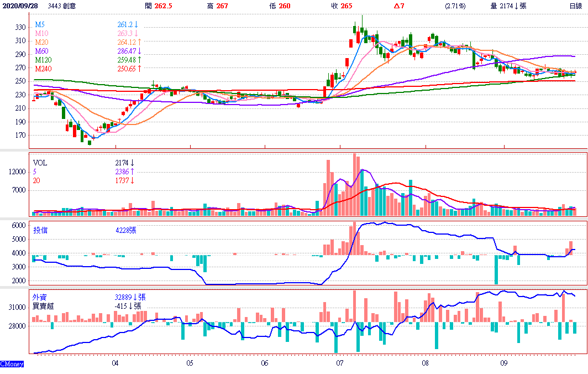Click the 外資 indicator panel label

coord(40,297)
